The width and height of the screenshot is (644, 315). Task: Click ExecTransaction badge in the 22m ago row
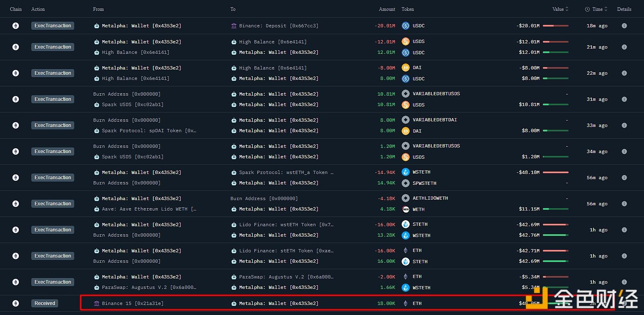pyautogui.click(x=53, y=73)
